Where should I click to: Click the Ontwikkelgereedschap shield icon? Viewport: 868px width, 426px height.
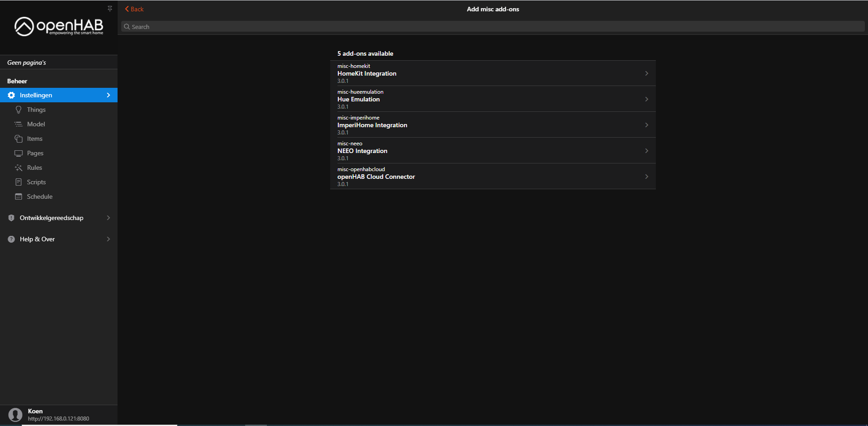11,218
